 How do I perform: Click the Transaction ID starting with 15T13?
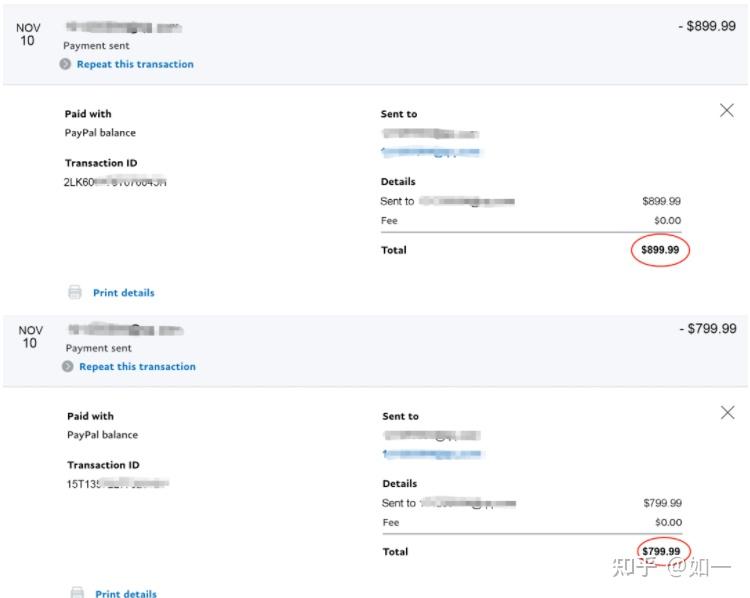click(118, 484)
